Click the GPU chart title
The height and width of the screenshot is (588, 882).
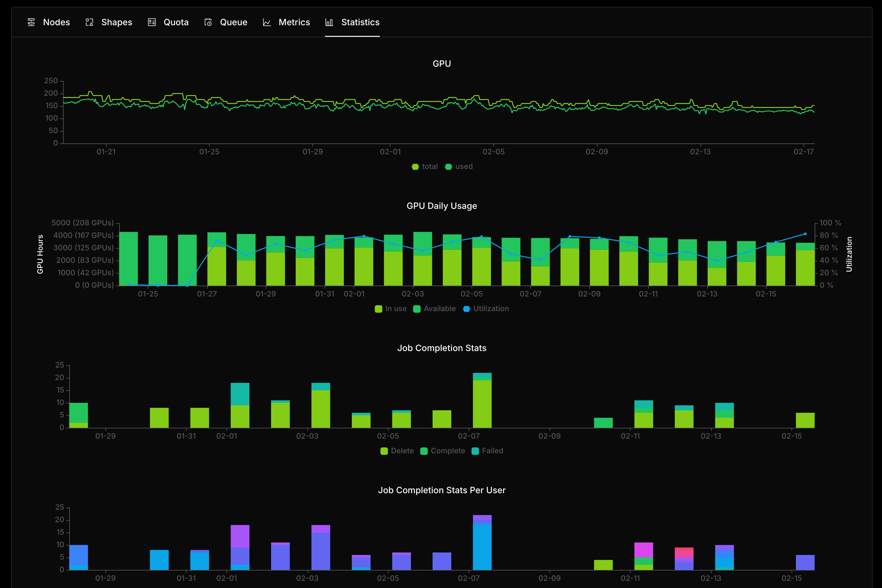(x=442, y=64)
